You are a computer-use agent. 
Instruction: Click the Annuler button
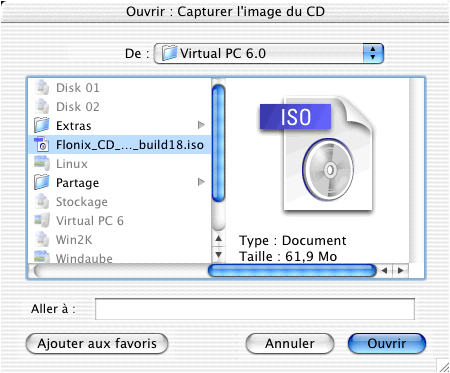click(x=290, y=344)
